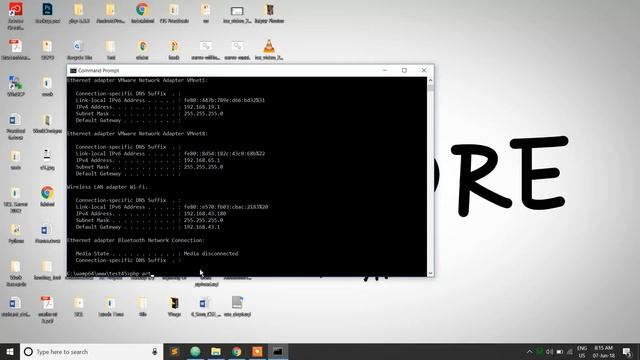
Task: Open the orange app icon on the taskbar
Action: (x=258, y=351)
